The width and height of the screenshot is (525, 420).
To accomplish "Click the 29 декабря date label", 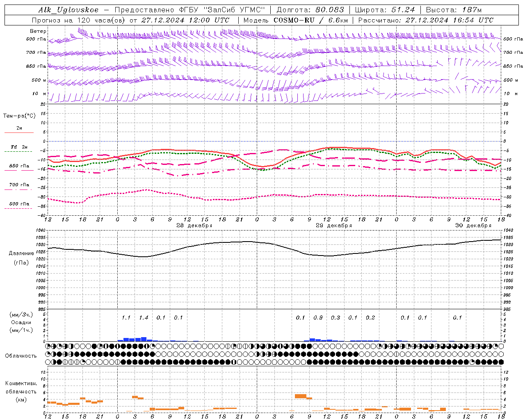I will pos(334,226).
